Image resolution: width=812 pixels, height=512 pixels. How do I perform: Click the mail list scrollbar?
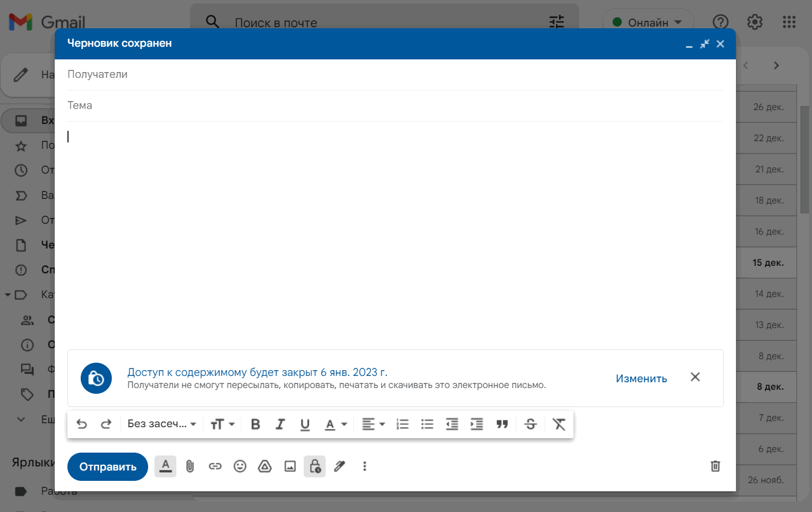click(805, 160)
